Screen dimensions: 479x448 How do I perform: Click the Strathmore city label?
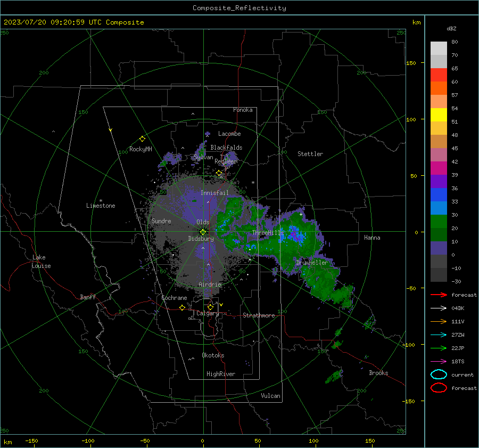tap(259, 315)
